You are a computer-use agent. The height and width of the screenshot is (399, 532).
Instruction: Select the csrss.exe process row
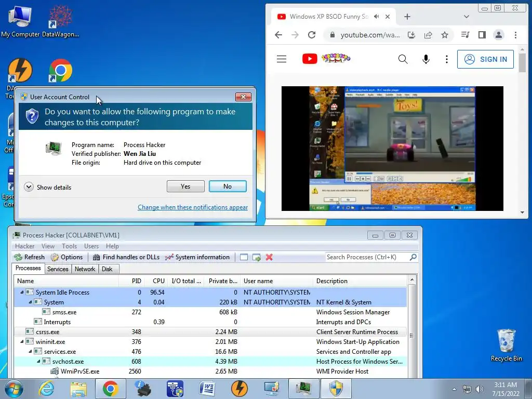coord(210,332)
